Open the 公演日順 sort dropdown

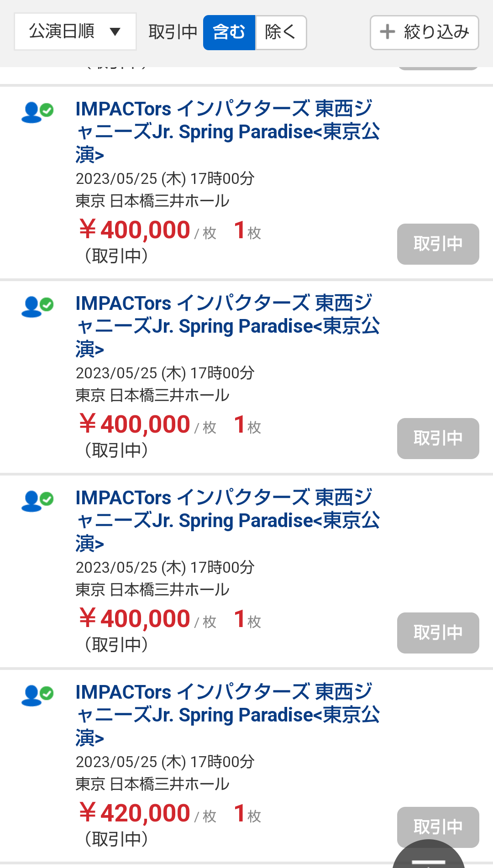click(75, 31)
